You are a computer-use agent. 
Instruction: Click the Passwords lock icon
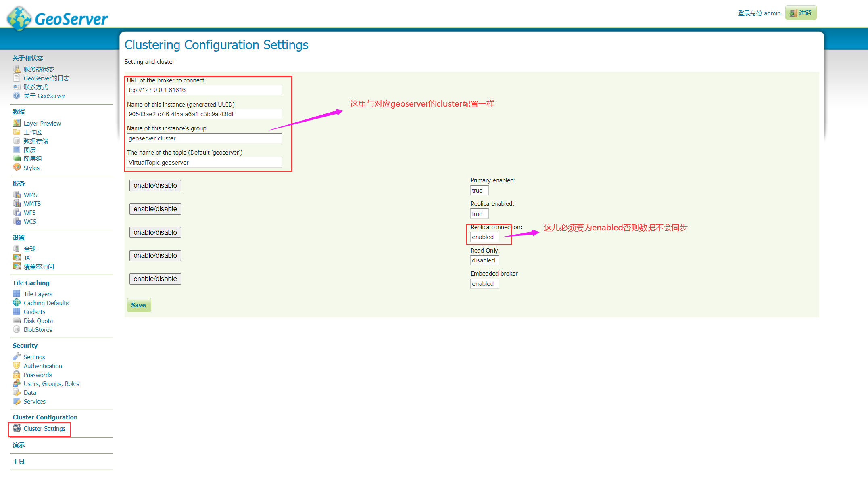click(17, 375)
